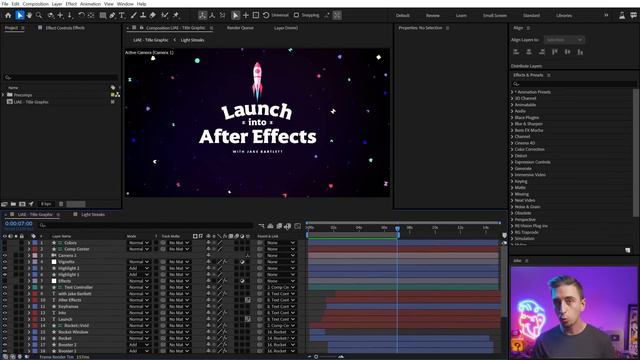This screenshot has width=640, height=360.
Task: Open the Animation menu
Action: 91,4
